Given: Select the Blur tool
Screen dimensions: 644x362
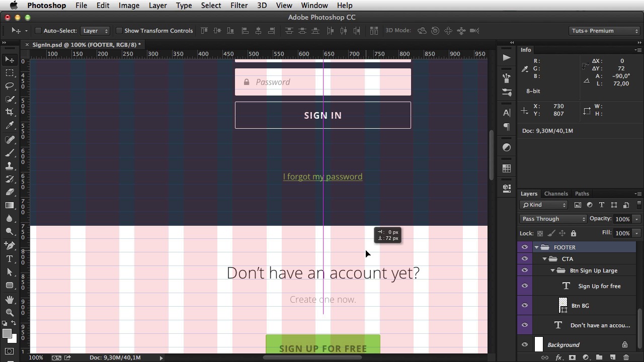Looking at the screenshot, I should 10,218.
